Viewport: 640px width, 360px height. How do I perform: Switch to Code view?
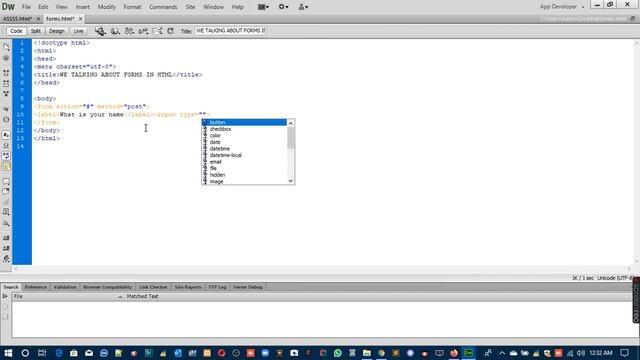coord(16,31)
